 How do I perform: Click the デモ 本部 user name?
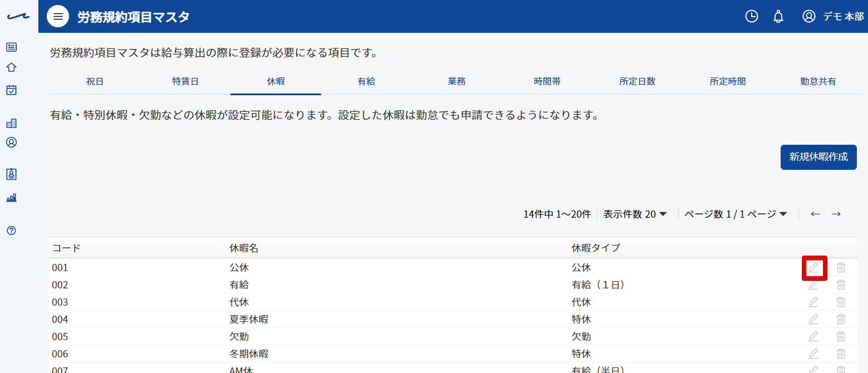click(x=844, y=17)
